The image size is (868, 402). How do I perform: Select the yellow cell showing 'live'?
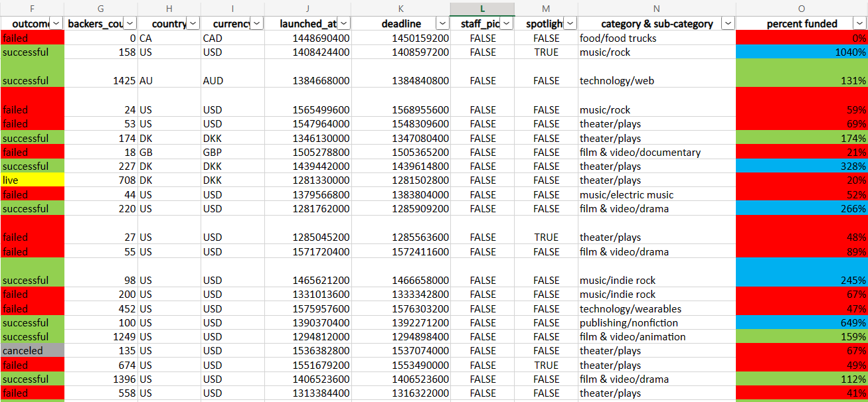pyautogui.click(x=32, y=180)
